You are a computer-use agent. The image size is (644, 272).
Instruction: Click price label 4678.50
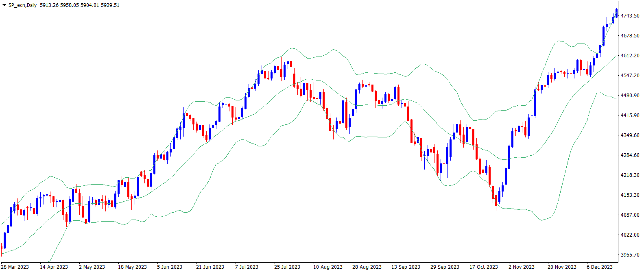[x=630, y=35]
